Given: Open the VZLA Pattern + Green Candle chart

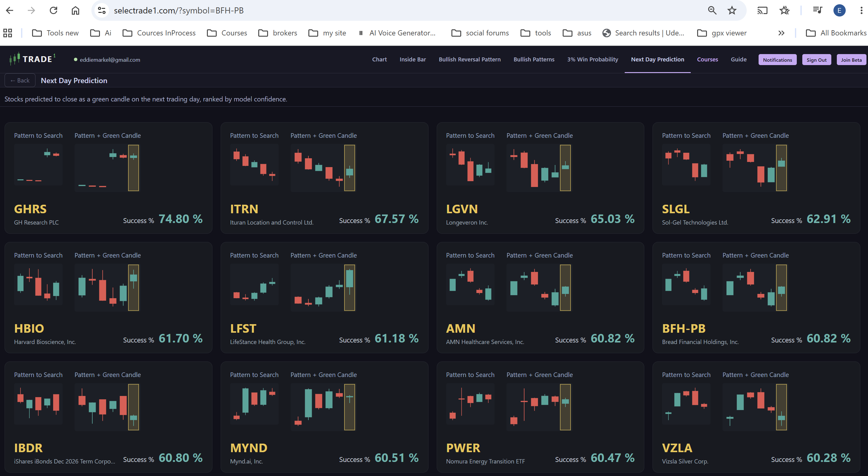Looking at the screenshot, I should tap(755, 407).
